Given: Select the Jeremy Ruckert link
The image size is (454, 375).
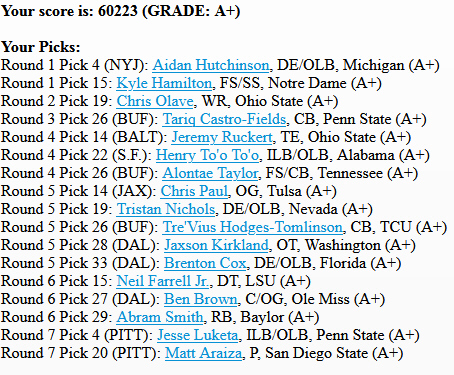Looking at the screenshot, I should (x=222, y=137).
